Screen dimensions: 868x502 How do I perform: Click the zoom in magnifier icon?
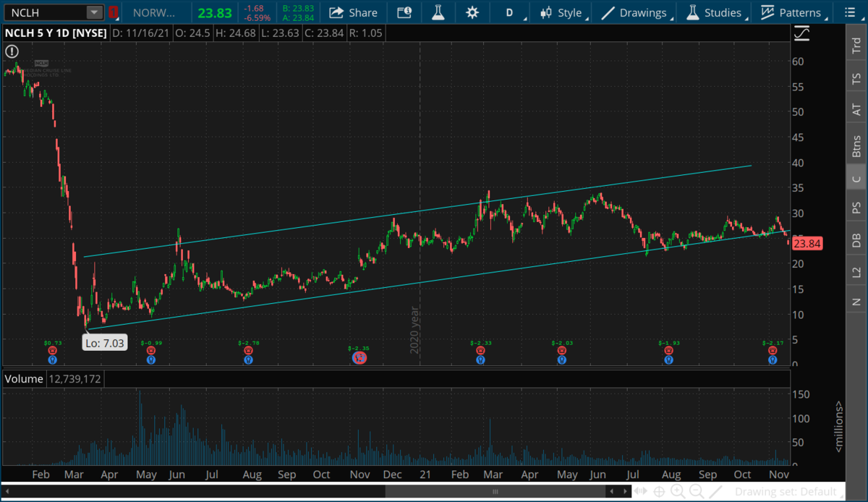[678, 492]
